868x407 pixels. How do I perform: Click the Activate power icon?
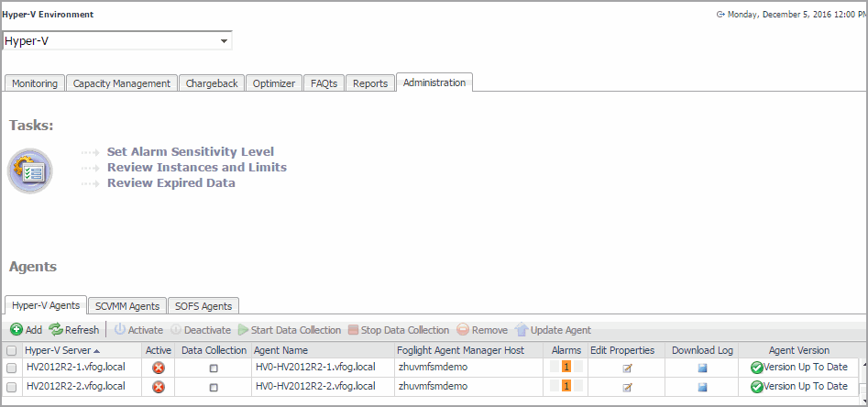pyautogui.click(x=119, y=330)
